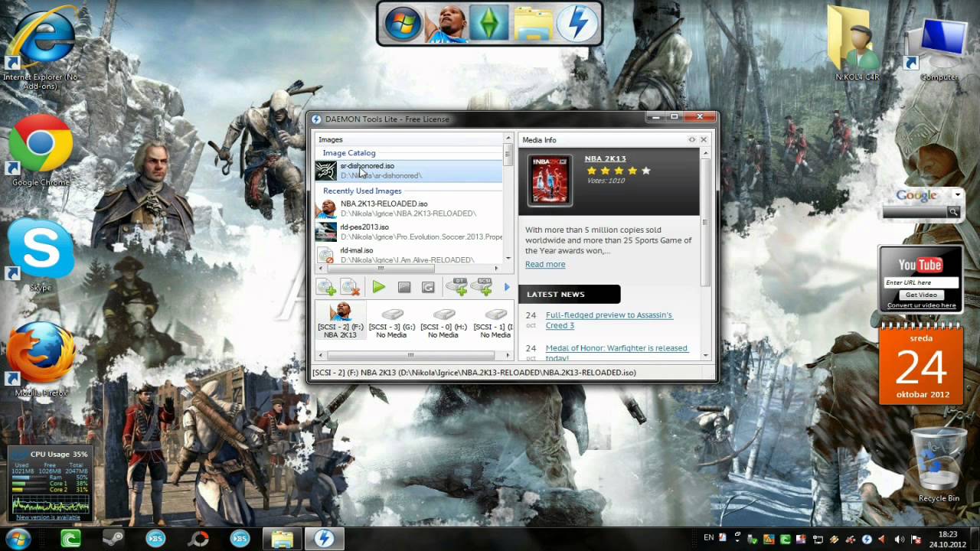Viewport: 980px width, 551px height.
Task: Open Medal of Honor: Warfighter news link
Action: tap(616, 353)
